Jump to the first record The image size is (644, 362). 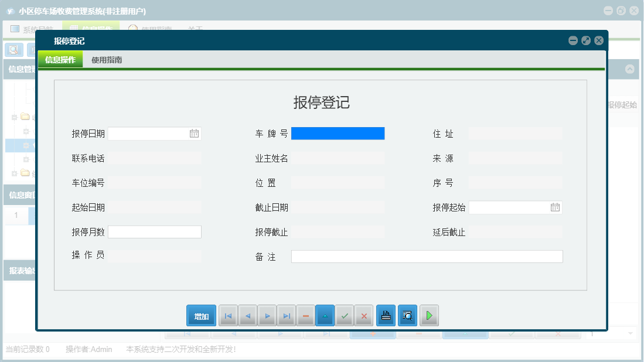tap(228, 315)
